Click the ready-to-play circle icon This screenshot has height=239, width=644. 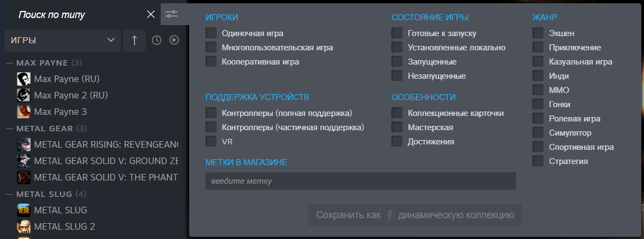(174, 40)
